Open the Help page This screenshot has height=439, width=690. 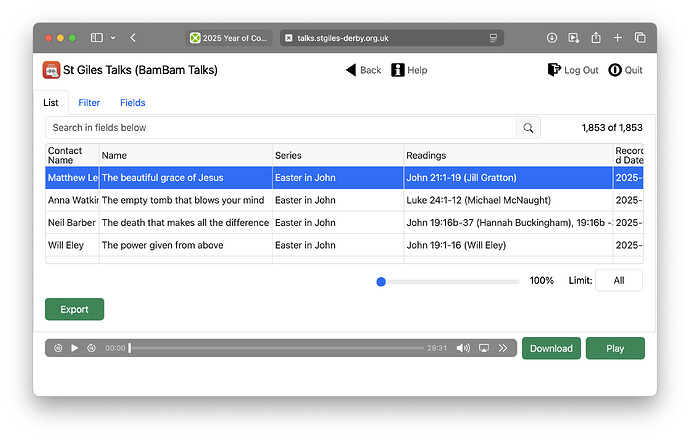409,70
